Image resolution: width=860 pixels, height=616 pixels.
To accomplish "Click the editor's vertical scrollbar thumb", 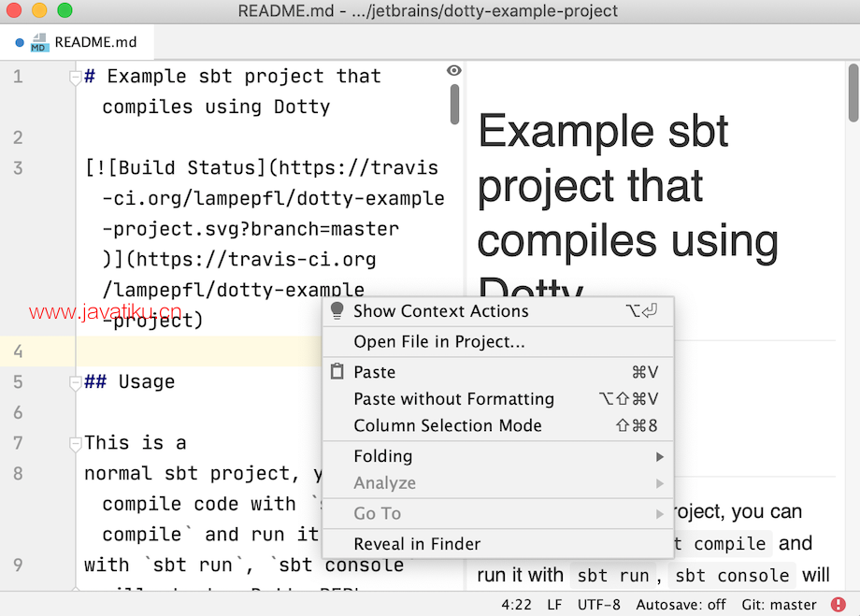I will (x=455, y=104).
